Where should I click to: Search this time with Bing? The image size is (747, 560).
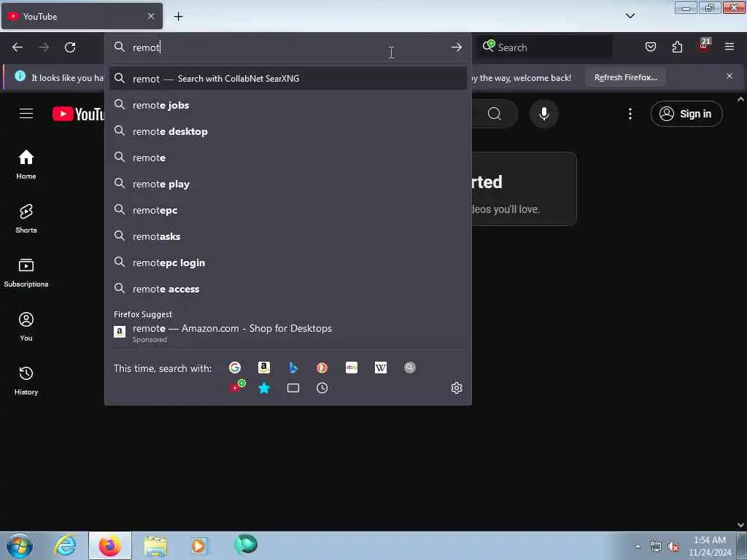293,367
